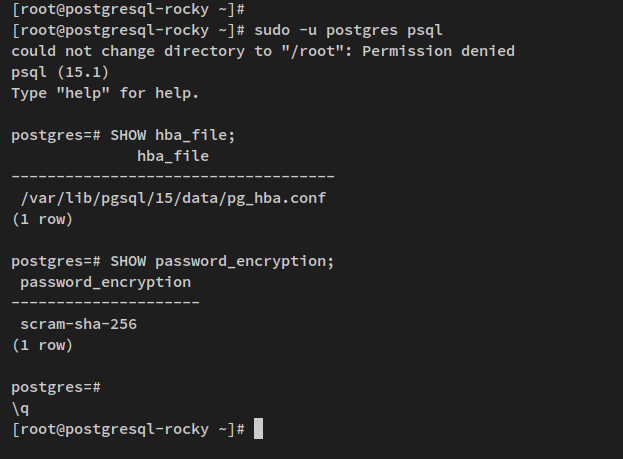Click the 'sudo -u postgres psql' command text
This screenshot has width=623, height=459.
348,30
